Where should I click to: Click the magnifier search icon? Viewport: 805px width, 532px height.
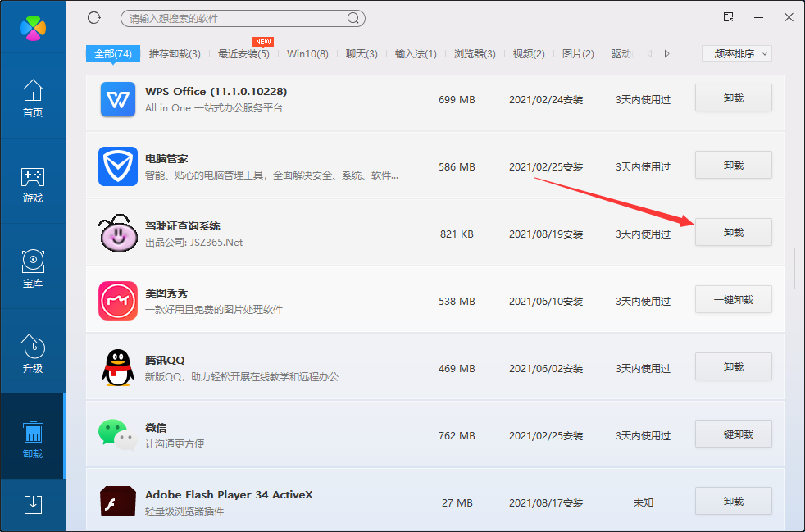tap(352, 19)
